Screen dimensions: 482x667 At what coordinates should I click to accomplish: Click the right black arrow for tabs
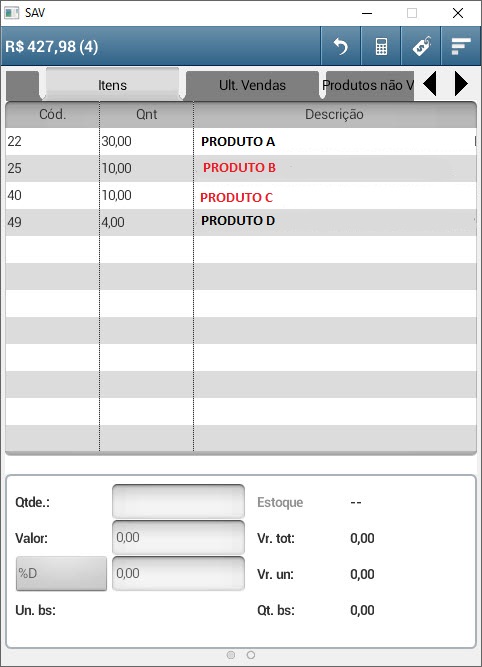tap(461, 84)
